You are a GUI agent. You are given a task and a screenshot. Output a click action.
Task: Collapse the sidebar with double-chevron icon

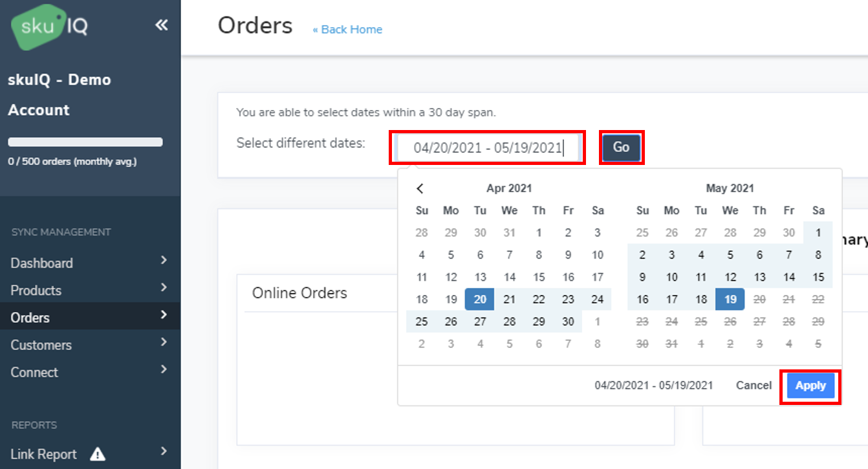pos(161,25)
